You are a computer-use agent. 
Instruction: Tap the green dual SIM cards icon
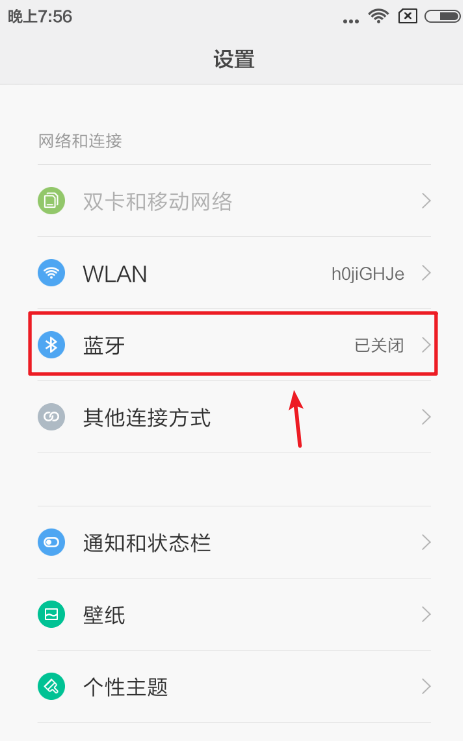pos(51,201)
